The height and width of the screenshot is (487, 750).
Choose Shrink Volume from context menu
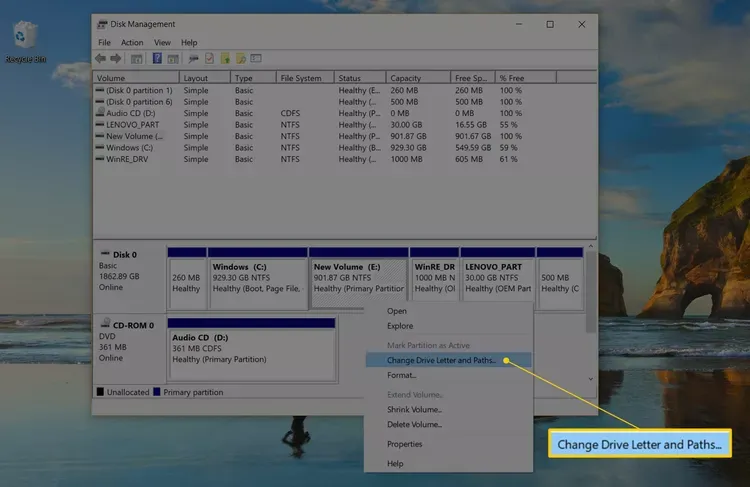pyautogui.click(x=414, y=409)
